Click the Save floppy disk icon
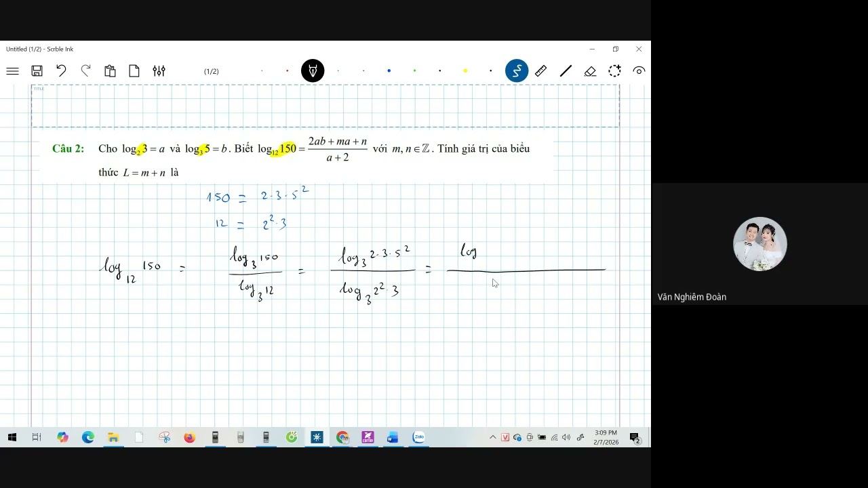The width and height of the screenshot is (868, 488). tap(37, 71)
